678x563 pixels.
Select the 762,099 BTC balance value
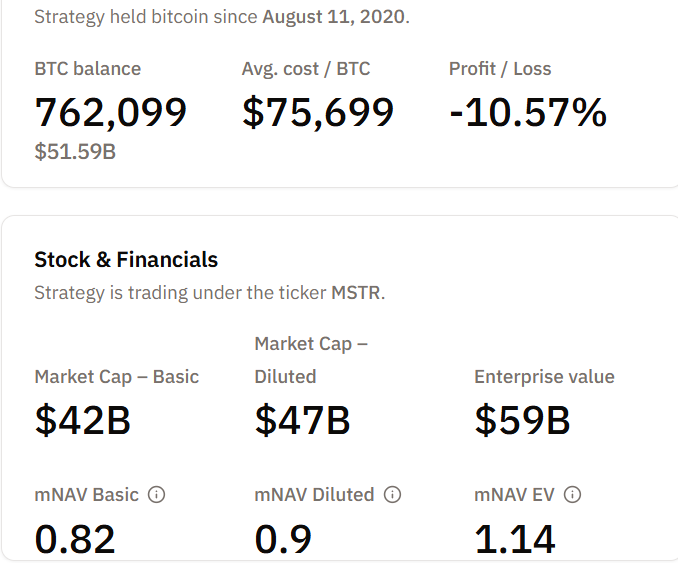point(110,111)
